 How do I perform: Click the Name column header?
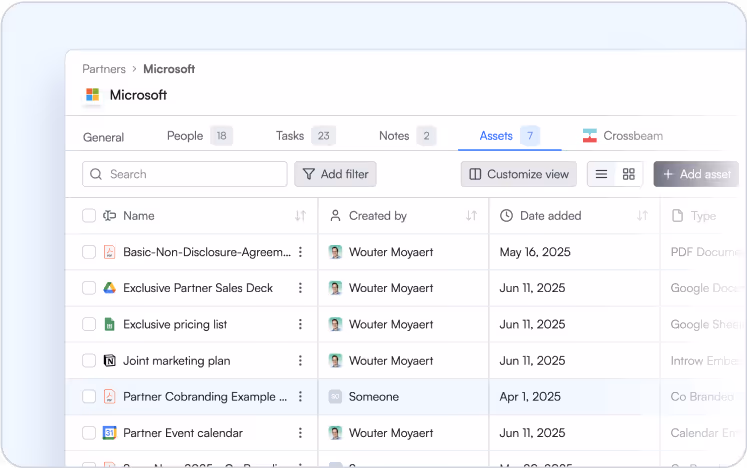tap(139, 216)
